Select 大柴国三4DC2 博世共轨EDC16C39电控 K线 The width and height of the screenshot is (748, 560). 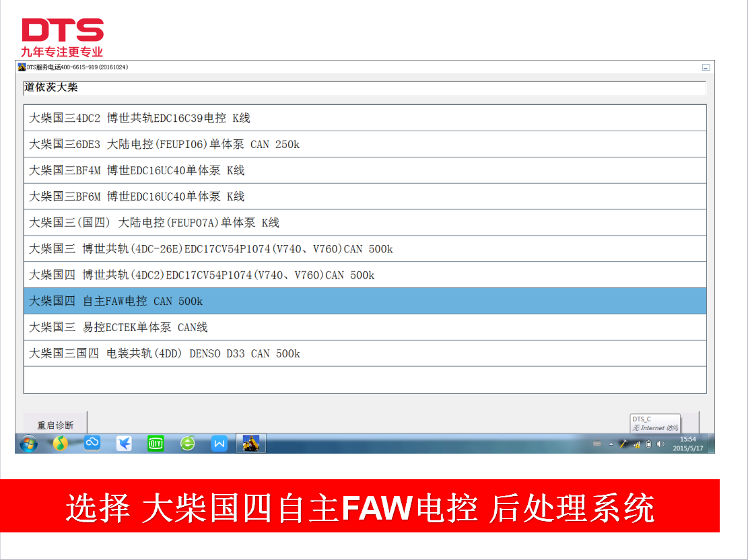pos(365,118)
